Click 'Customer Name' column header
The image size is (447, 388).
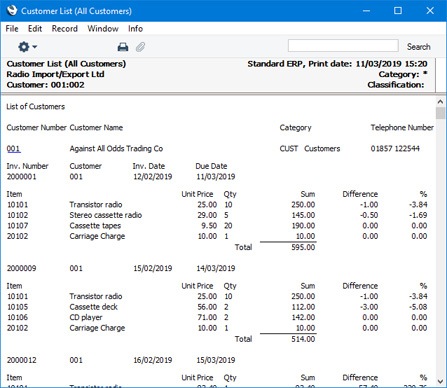[x=96, y=128]
